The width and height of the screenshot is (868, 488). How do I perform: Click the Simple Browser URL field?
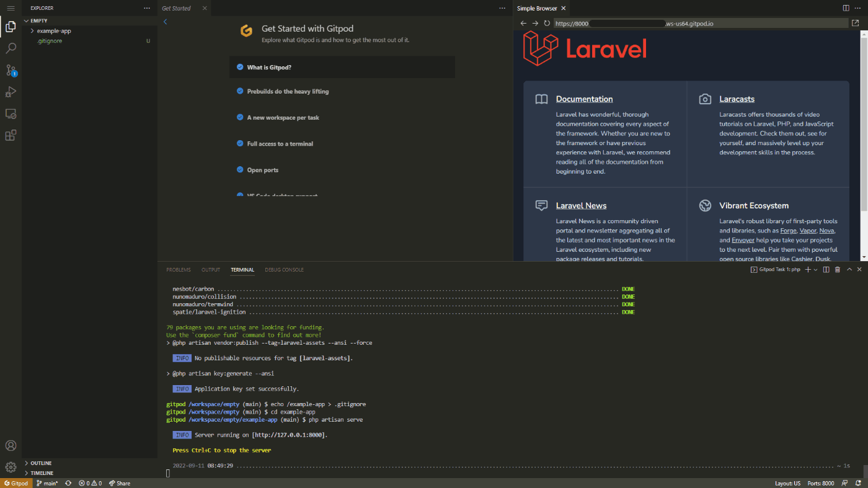pyautogui.click(x=701, y=23)
